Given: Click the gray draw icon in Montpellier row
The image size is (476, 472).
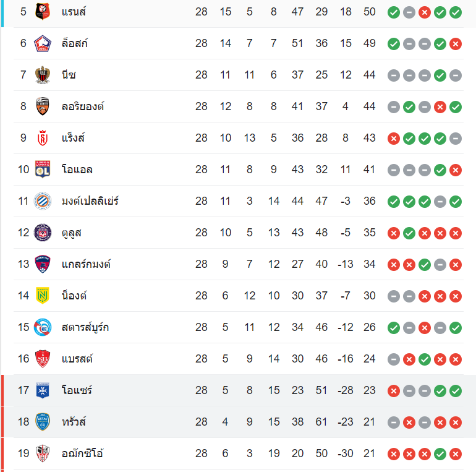Looking at the screenshot, I should 440,201.
